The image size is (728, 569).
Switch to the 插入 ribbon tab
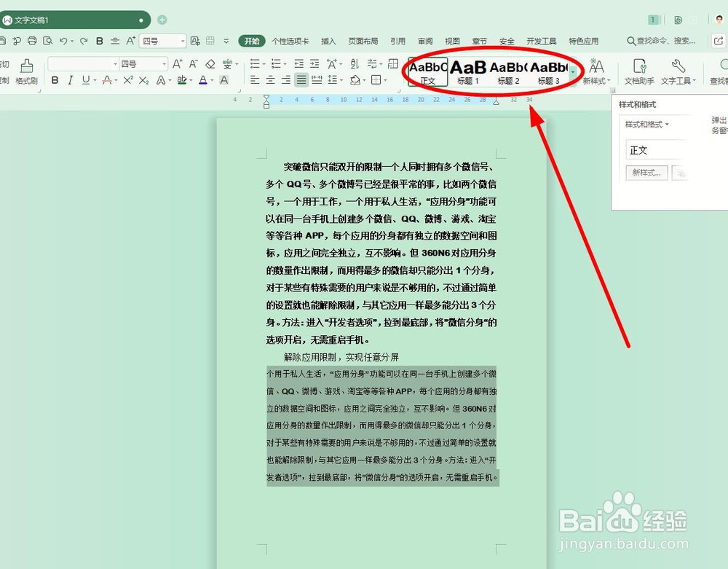point(328,42)
